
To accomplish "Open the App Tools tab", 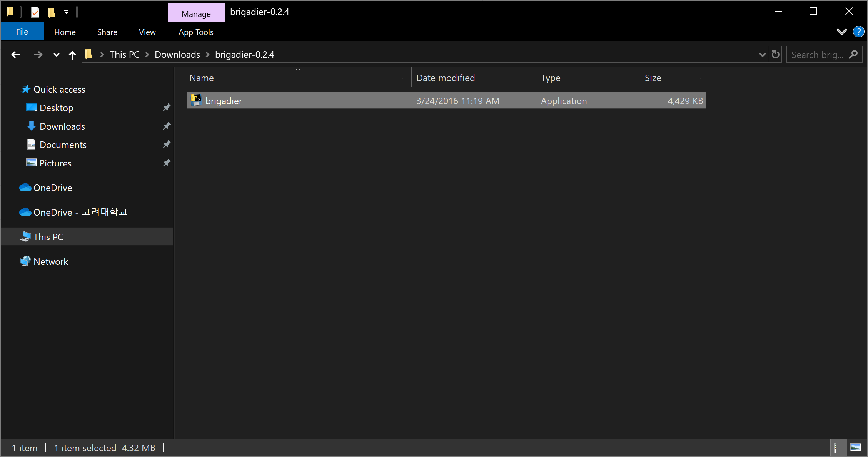I will point(196,32).
